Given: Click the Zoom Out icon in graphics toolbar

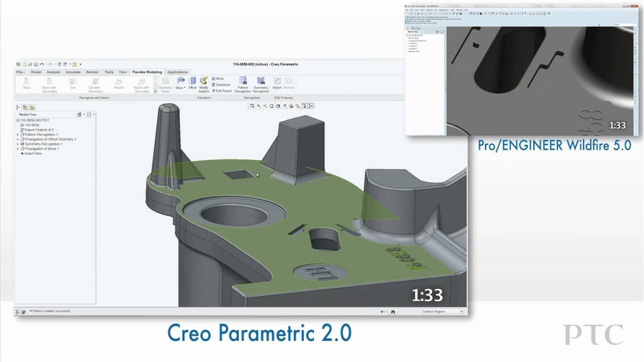Looking at the screenshot, I should point(265,106).
